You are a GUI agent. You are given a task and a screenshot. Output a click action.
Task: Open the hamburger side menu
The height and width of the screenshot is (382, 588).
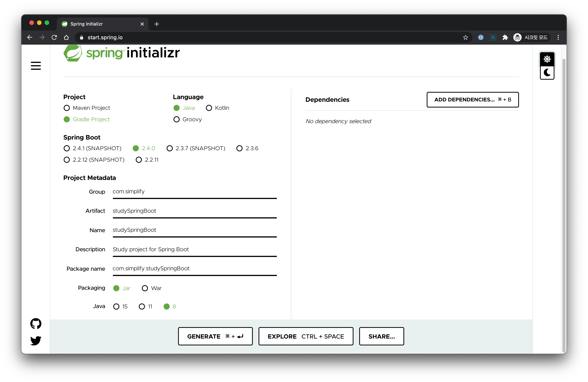click(36, 66)
